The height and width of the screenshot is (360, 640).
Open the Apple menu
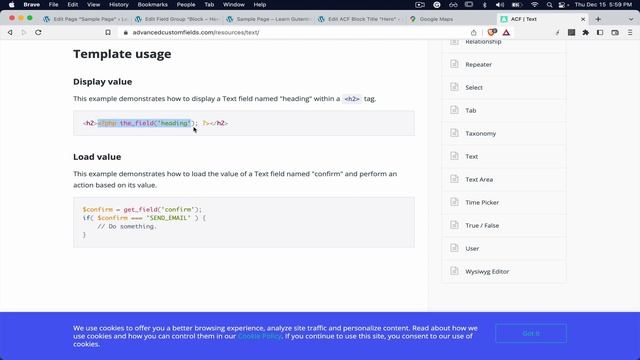[11, 4]
